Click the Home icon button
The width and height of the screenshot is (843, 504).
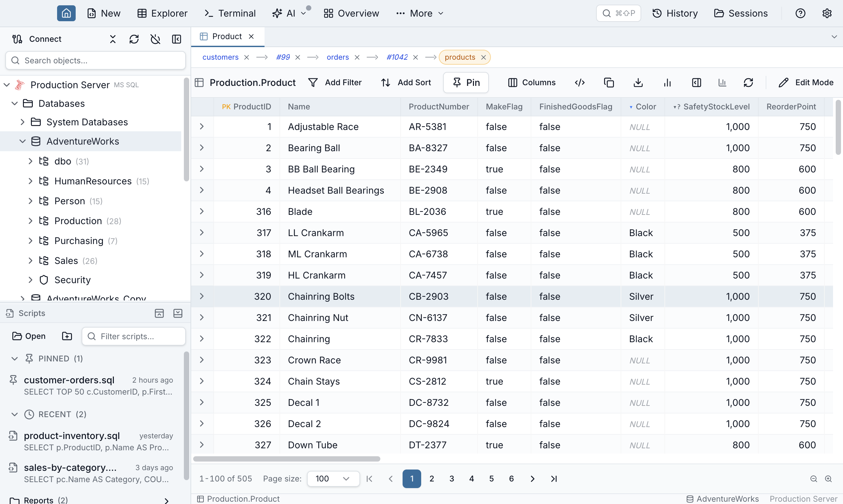click(66, 13)
